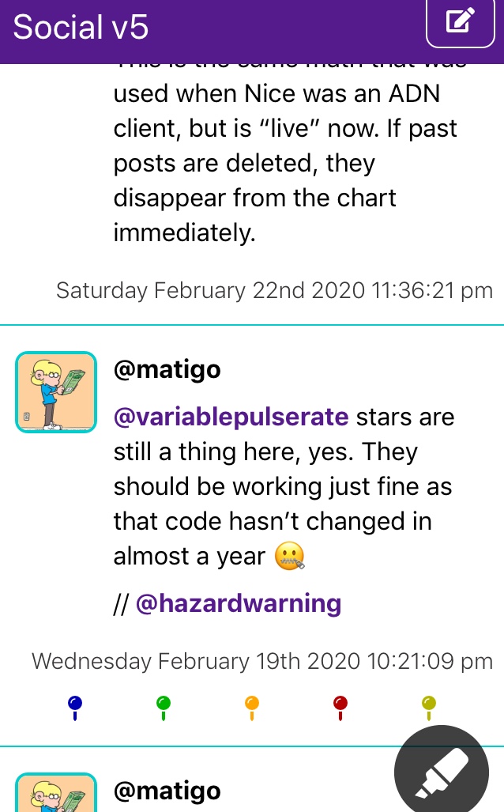Click the @matigo username above the stars reply
The height and width of the screenshot is (812, 504).
(167, 370)
